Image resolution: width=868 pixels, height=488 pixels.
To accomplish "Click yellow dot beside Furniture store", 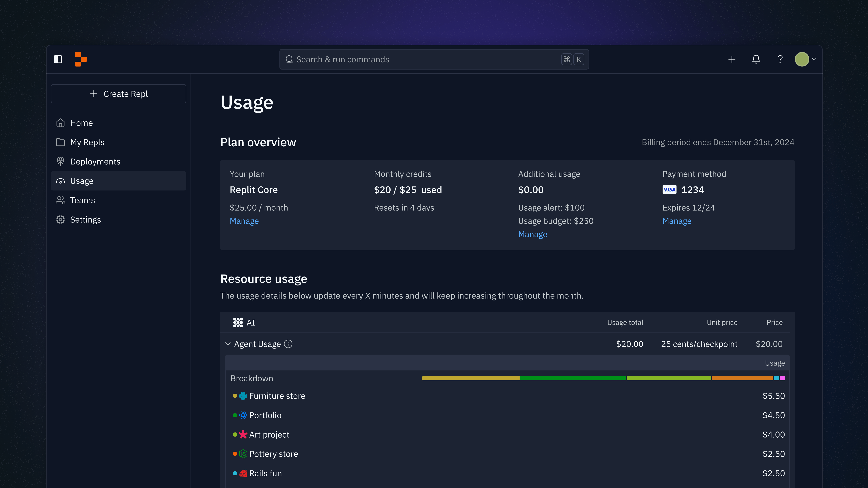I will [x=235, y=396].
